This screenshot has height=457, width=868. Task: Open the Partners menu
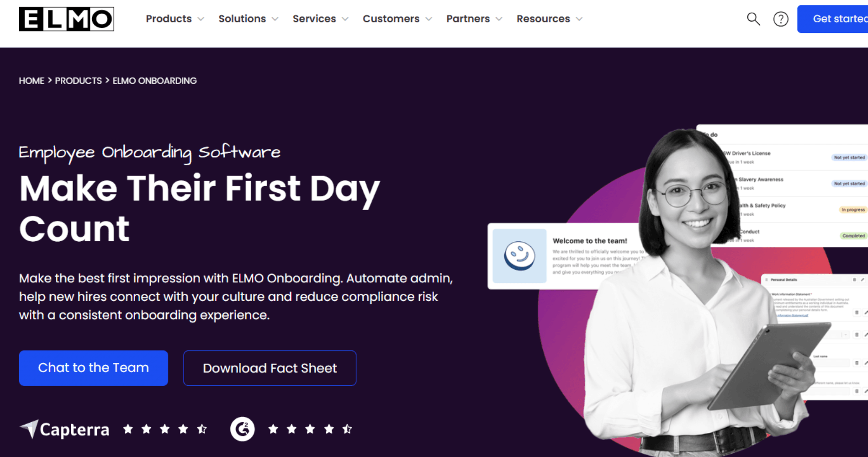[x=474, y=19]
